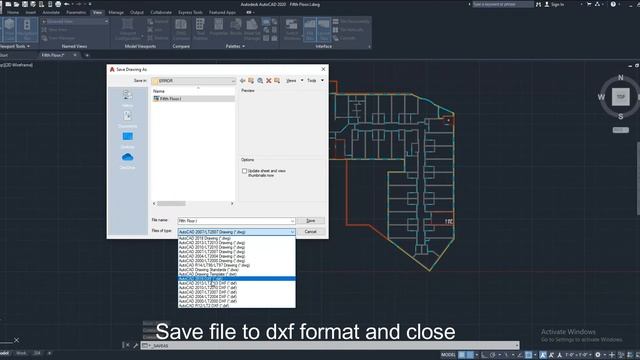640x360 pixels.
Task: Choose AutoCAD Drawing Standards (*.dws) option
Action: [x=236, y=270]
